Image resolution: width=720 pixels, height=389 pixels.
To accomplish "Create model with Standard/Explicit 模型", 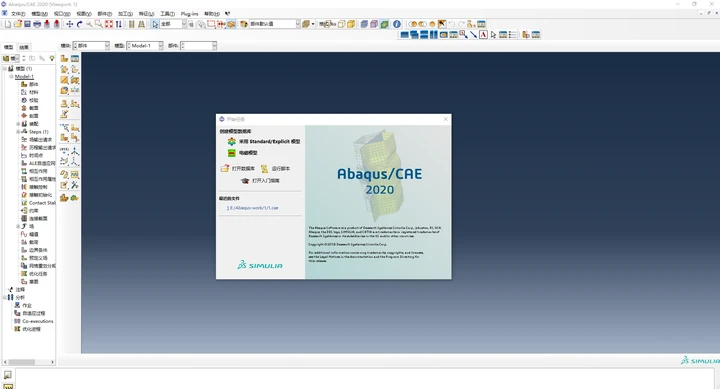I will click(269, 141).
